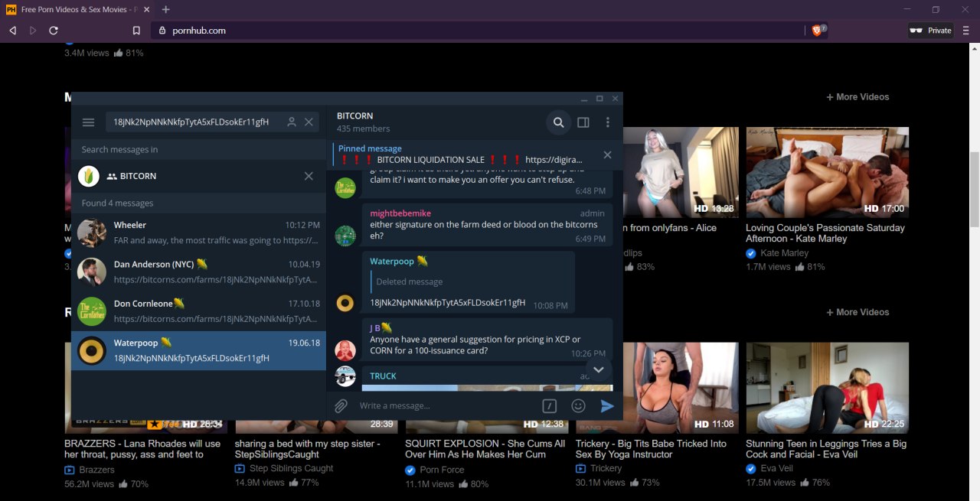The height and width of the screenshot is (501, 980).
Task: Click the 'Found 4 messages' label
Action: pos(117,203)
